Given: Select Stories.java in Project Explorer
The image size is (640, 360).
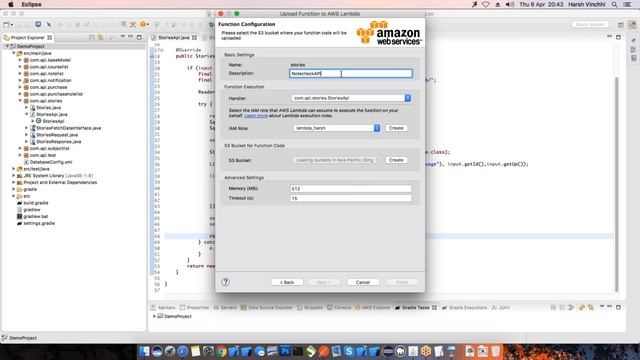Looking at the screenshot, I should point(48,108).
